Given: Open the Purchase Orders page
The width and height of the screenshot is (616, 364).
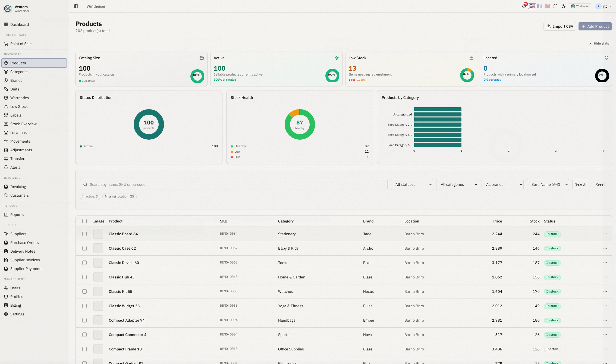Looking at the screenshot, I should [24, 243].
